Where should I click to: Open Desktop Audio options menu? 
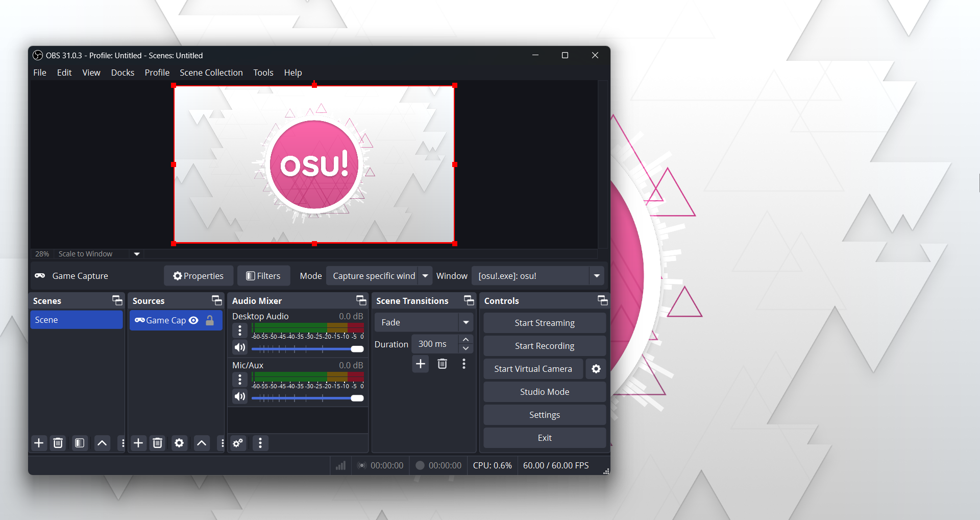pos(240,330)
